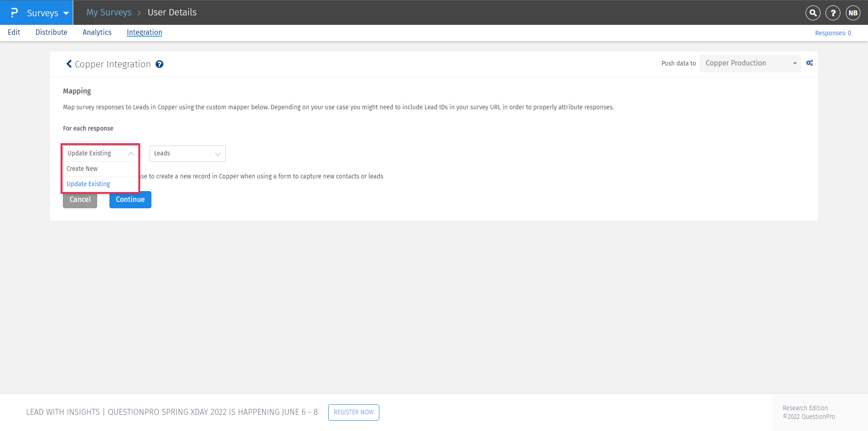
Task: Click the search icon in the top bar
Action: pos(812,13)
